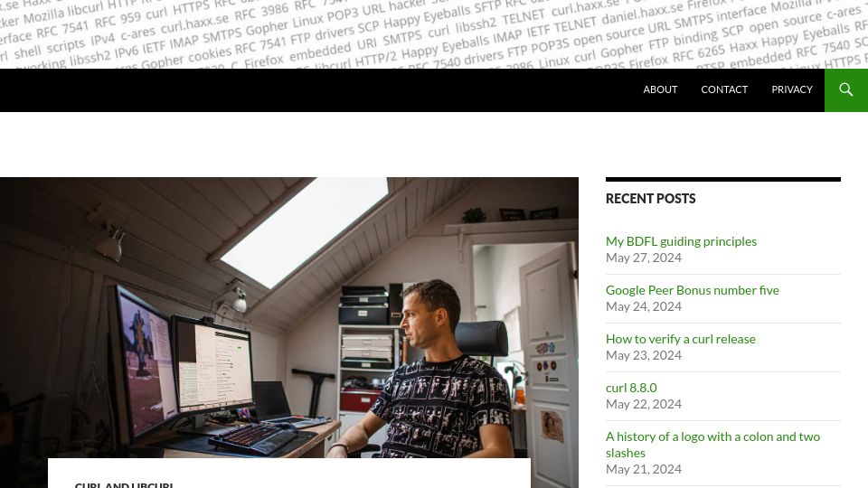Viewport: 868px width, 488px height.
Task: Click the keyword banner header image
Action: tap(434, 34)
